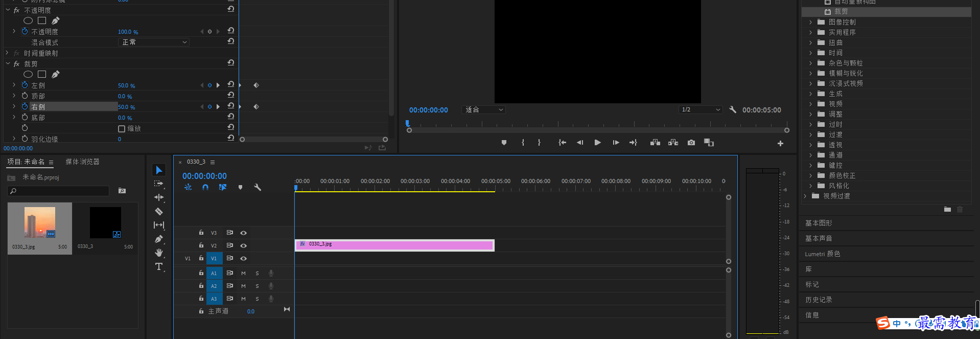Screen dimensions: 980x339
Task: Open the 基本图形 panel
Action: 819,223
